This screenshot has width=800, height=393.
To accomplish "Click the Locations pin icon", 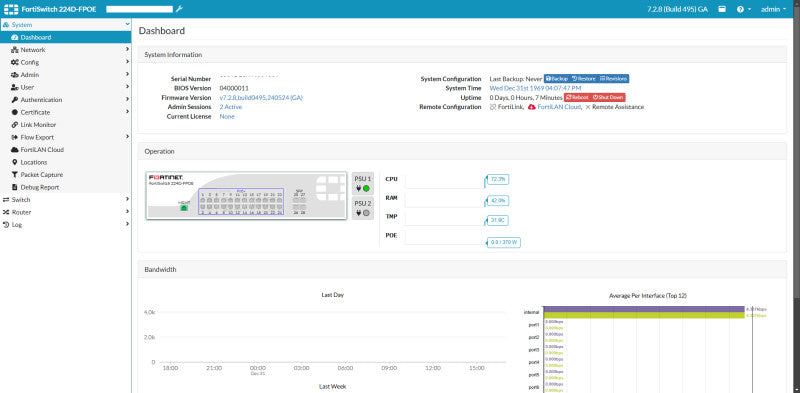I will point(15,162).
